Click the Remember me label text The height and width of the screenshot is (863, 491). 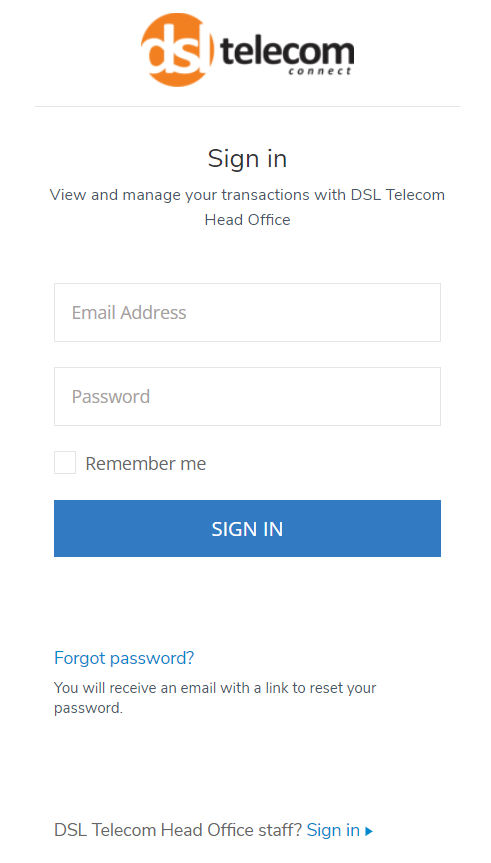click(x=146, y=463)
